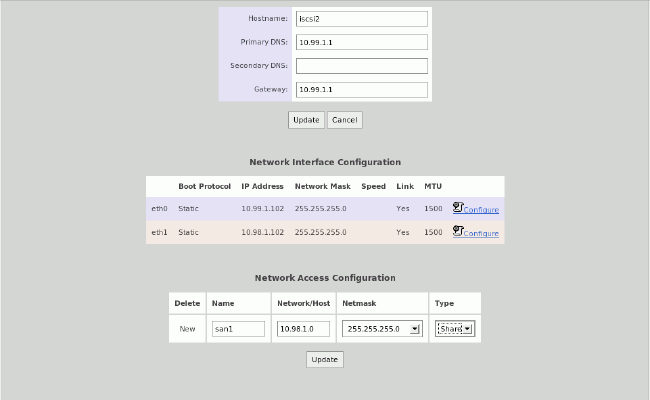Click the eth0 IP address 10.99.1.102

pyautogui.click(x=263, y=209)
